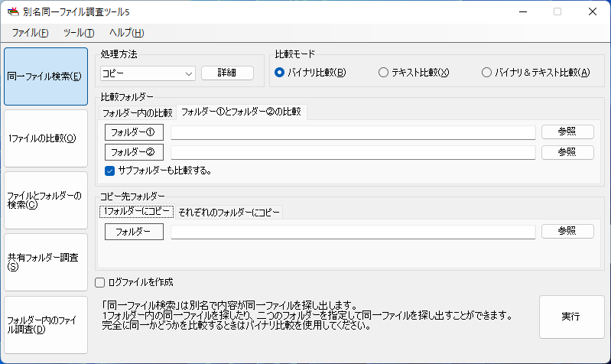Minimize the window
611x364 pixels.
[523, 11]
